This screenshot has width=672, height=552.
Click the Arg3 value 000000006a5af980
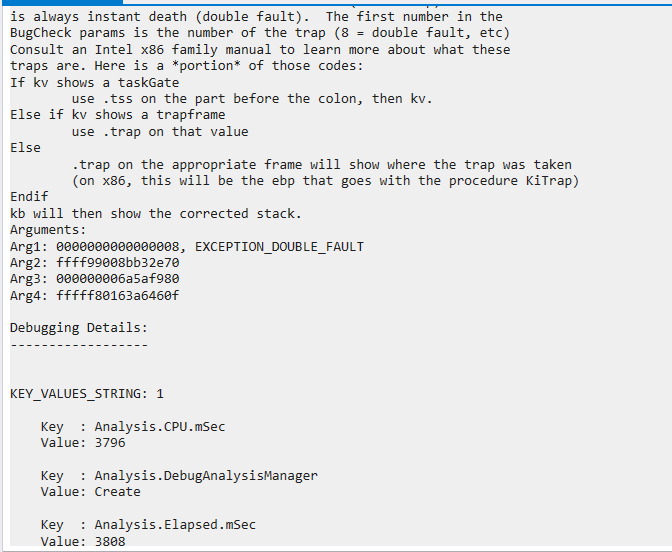point(117,279)
